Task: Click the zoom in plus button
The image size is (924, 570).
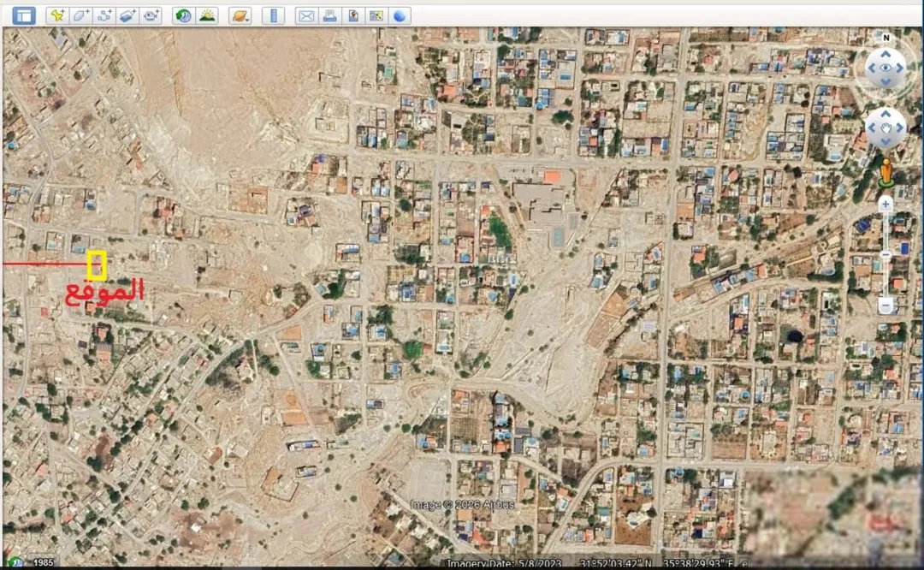Action: [x=885, y=205]
